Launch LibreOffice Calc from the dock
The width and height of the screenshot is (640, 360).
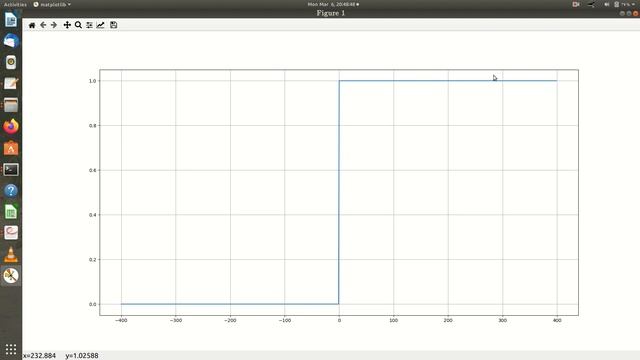pyautogui.click(x=11, y=212)
